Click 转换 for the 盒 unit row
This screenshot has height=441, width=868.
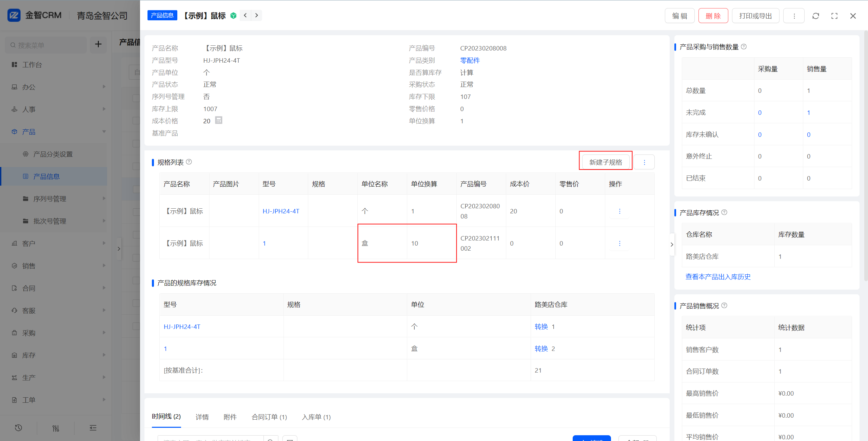541,349
